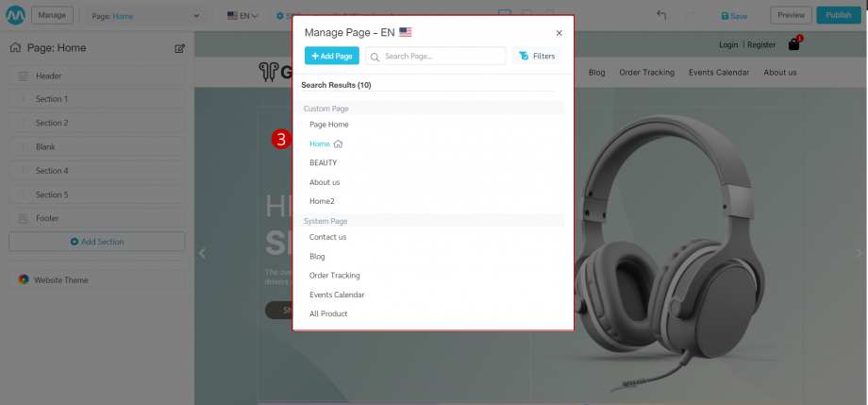Select BEAUTY page from the list
Screen dimensions: 868x405
(x=323, y=162)
